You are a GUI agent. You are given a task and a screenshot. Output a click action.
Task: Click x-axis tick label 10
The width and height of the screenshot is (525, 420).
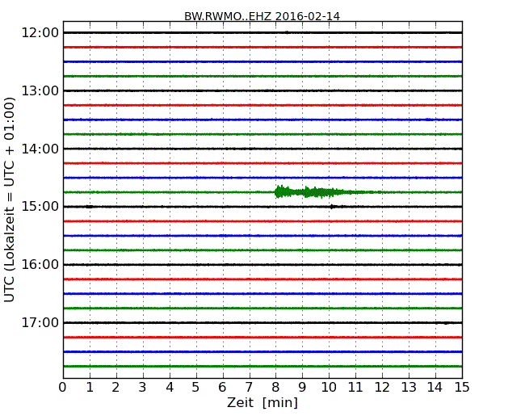pyautogui.click(x=329, y=388)
